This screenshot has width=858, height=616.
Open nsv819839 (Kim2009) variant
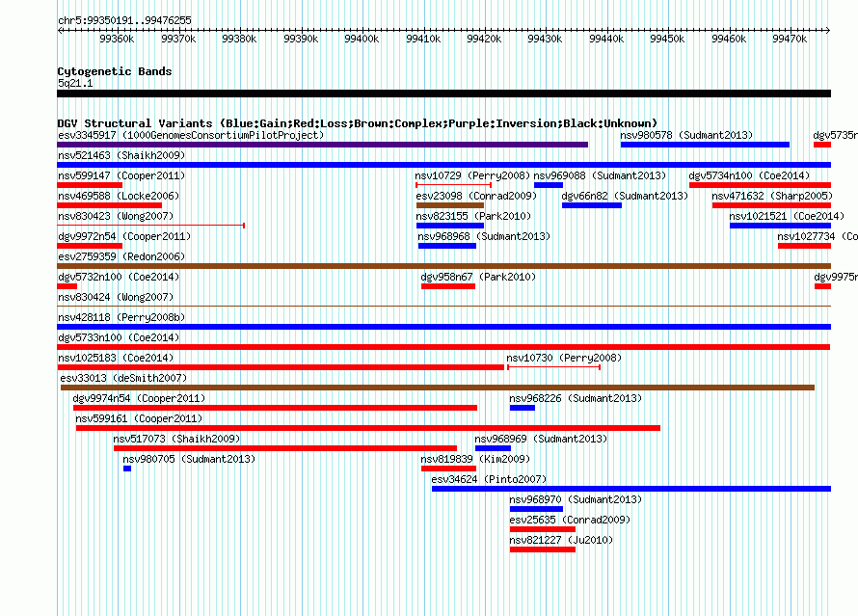pos(475,459)
